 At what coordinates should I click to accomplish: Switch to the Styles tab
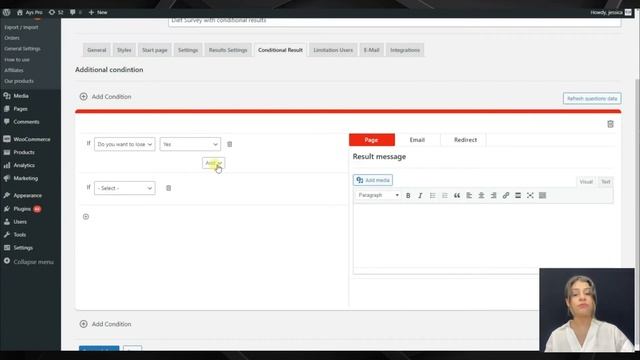pos(124,50)
